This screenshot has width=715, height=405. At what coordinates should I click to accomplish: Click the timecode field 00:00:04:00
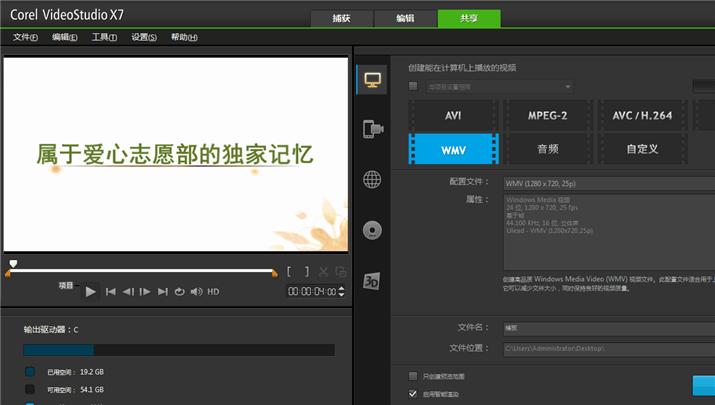(x=312, y=291)
